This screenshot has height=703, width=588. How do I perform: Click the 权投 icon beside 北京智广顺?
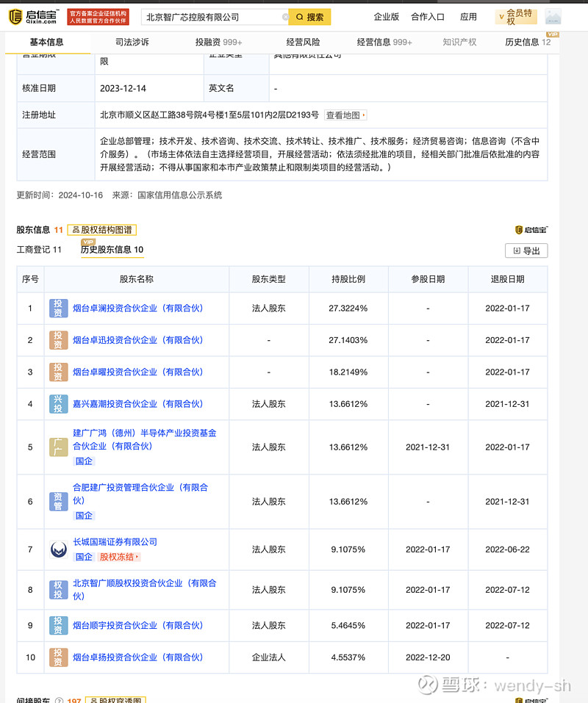[58, 589]
